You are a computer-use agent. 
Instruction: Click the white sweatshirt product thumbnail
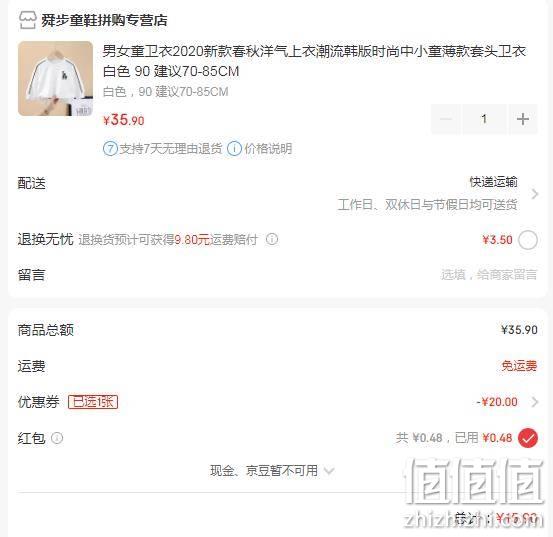pyautogui.click(x=55, y=78)
